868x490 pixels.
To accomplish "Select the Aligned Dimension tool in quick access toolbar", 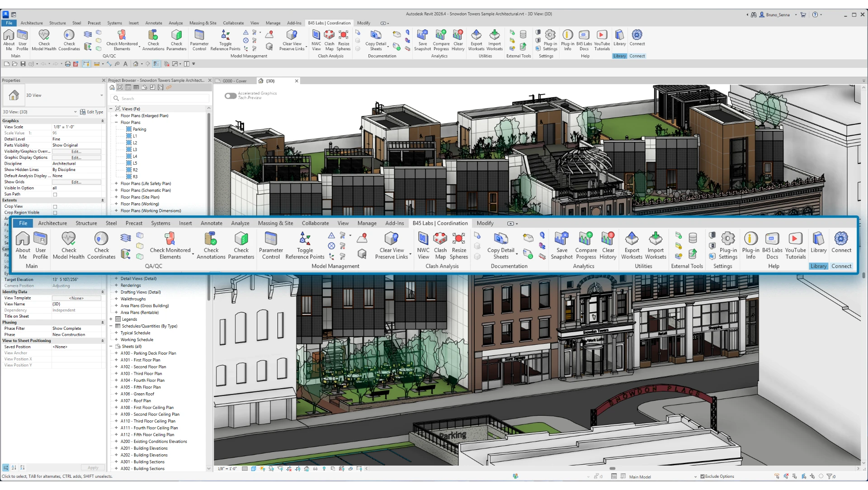I will pos(109,64).
